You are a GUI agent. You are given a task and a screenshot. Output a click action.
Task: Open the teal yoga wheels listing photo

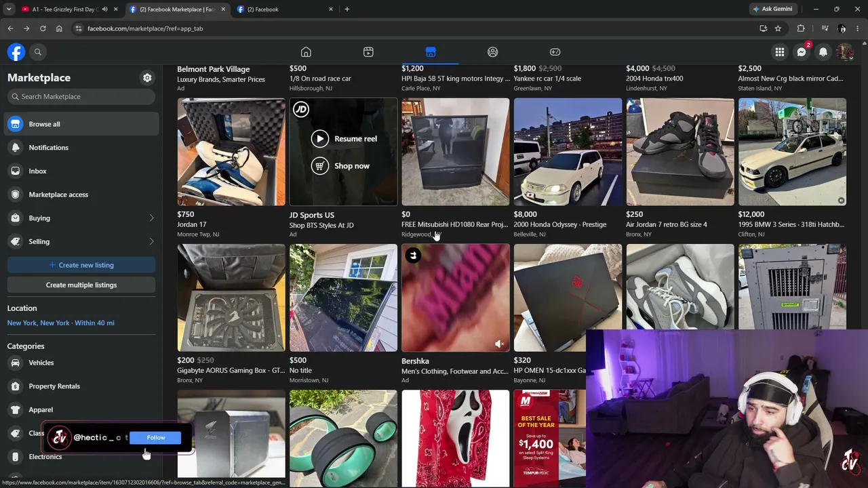(x=344, y=439)
